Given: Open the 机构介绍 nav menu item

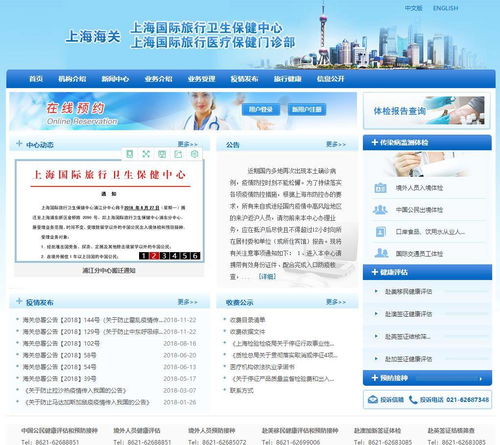Looking at the screenshot, I should point(72,79).
